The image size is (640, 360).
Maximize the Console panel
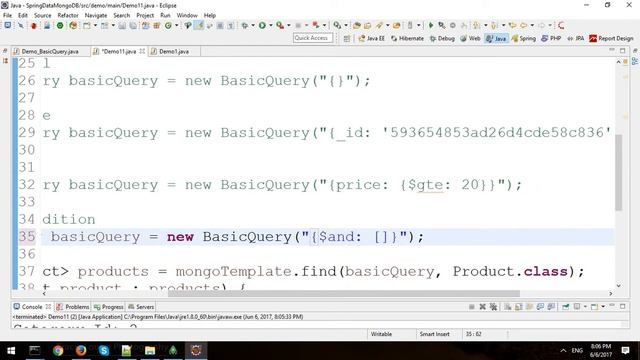point(622,306)
